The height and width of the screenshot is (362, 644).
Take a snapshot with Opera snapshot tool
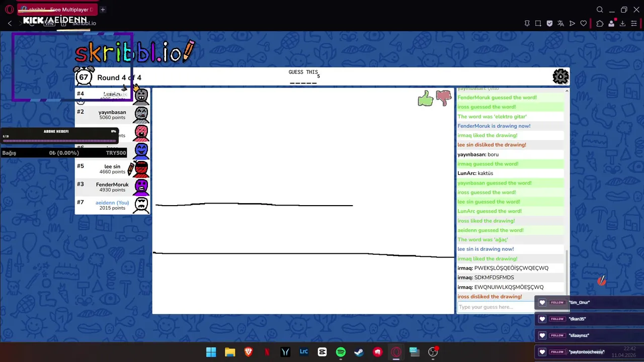point(538,23)
